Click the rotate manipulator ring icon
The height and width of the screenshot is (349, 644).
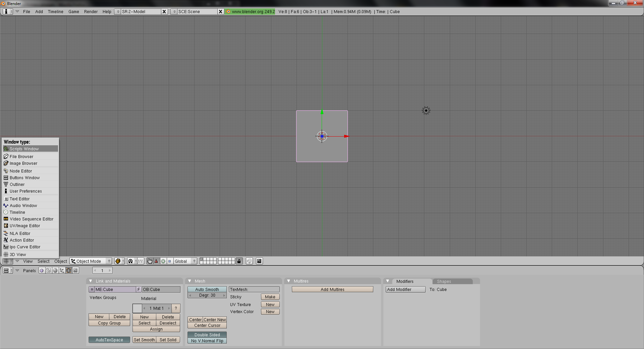pyautogui.click(x=163, y=261)
